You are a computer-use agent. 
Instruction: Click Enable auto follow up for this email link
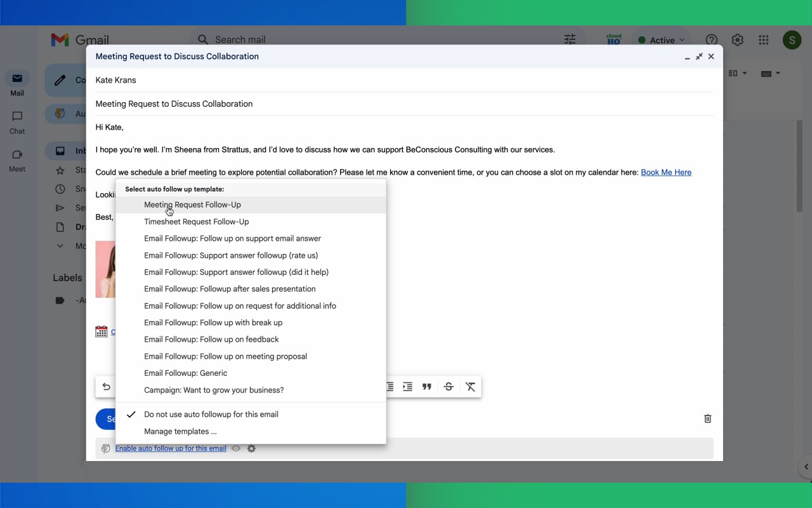[x=171, y=448]
